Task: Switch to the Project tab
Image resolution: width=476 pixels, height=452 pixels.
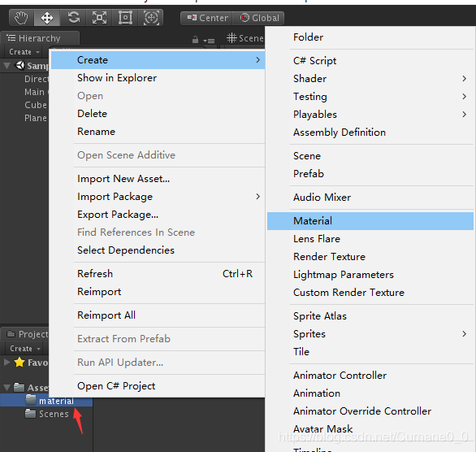Action: pyautogui.click(x=28, y=334)
